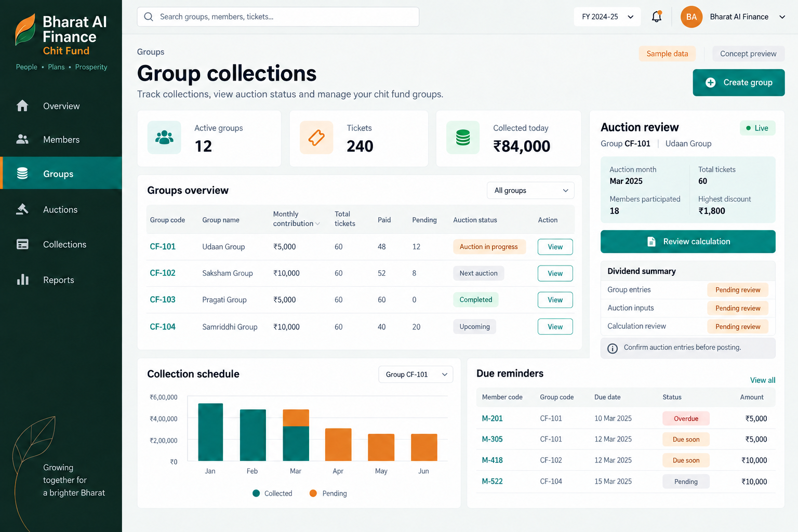This screenshot has height=532, width=798.
Task: Open the notifications bell
Action: 657,17
